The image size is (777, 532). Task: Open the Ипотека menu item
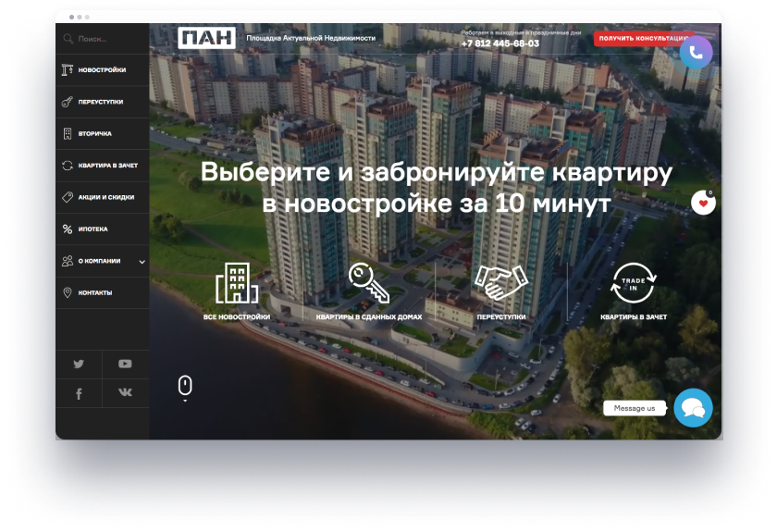point(102,229)
